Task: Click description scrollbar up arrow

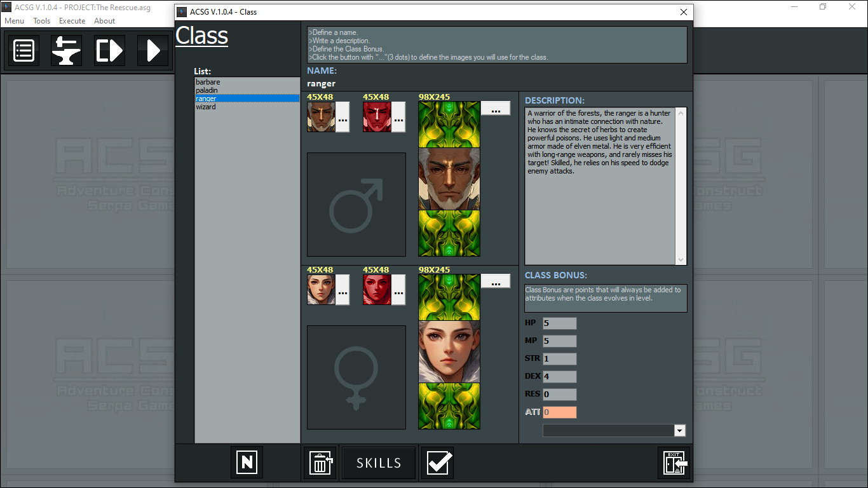Action: point(681,113)
